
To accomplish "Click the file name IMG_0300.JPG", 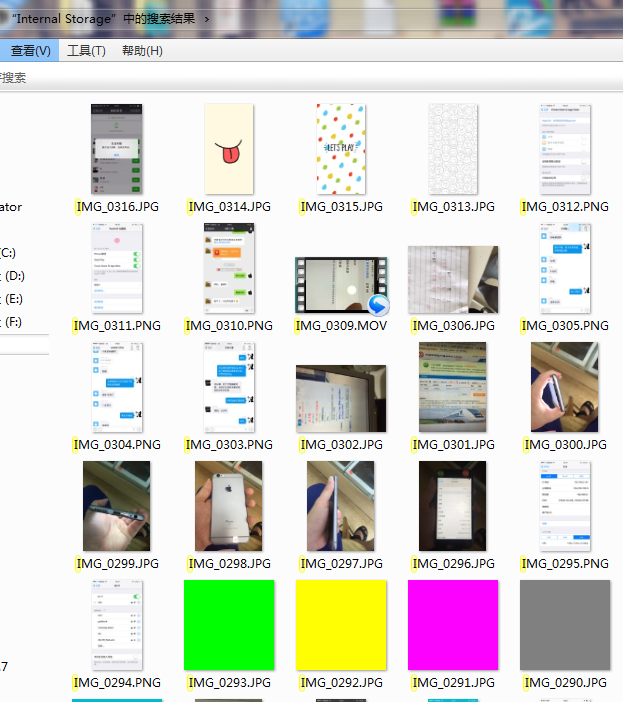I will tap(565, 445).
